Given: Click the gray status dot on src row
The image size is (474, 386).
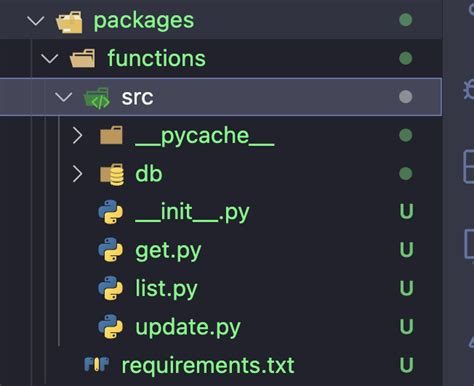Looking at the screenshot, I should 406,97.
